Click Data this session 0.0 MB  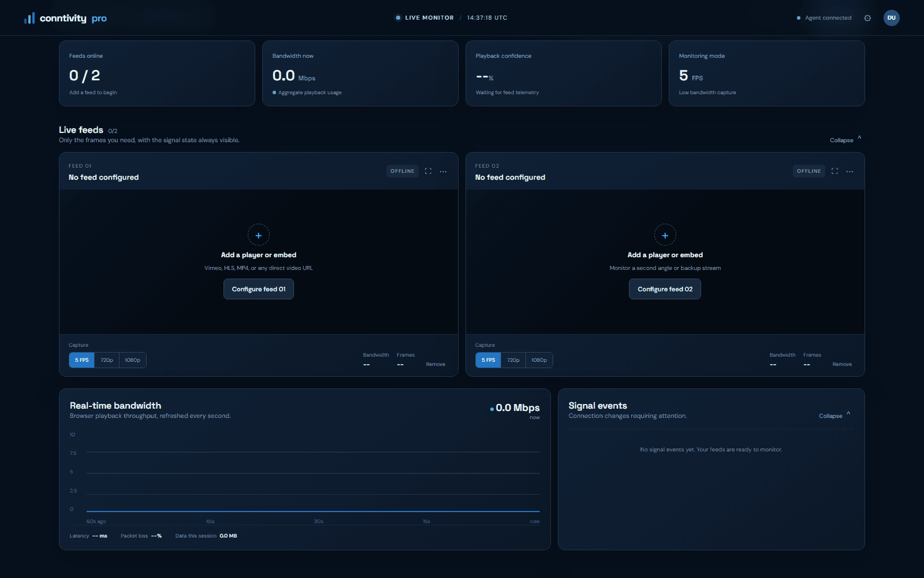pos(206,536)
